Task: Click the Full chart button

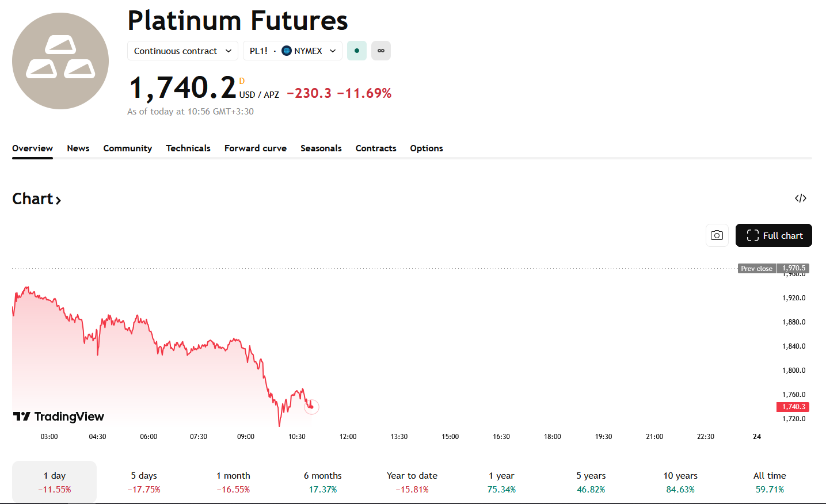Action: coord(774,235)
